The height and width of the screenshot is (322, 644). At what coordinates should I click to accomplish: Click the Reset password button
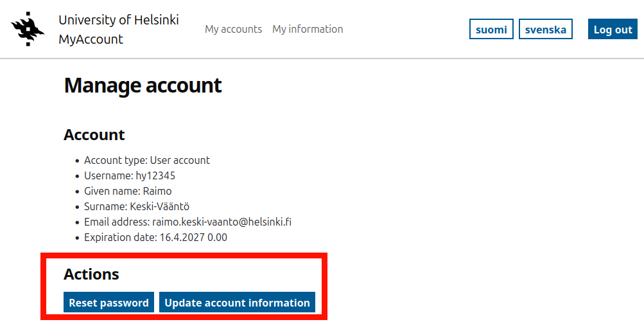[x=109, y=303]
